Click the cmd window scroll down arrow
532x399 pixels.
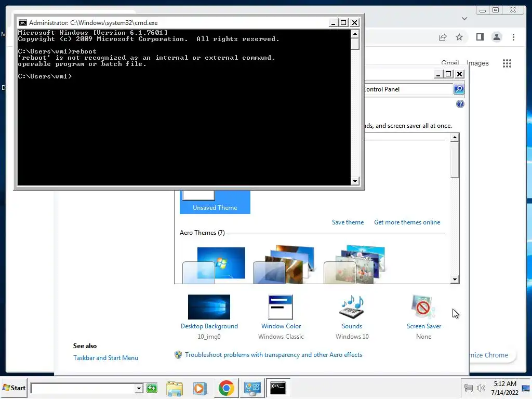coord(355,181)
